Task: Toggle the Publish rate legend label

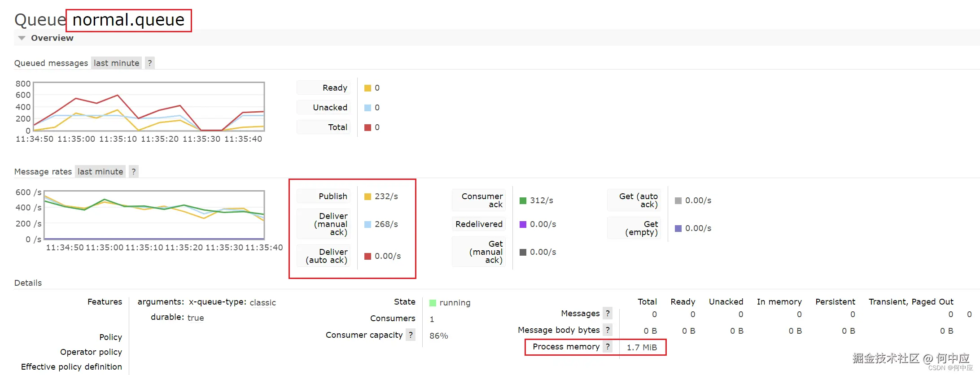Action: coord(332,196)
